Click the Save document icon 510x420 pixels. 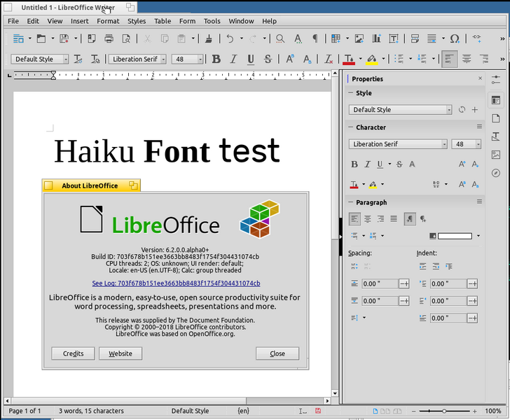point(64,38)
